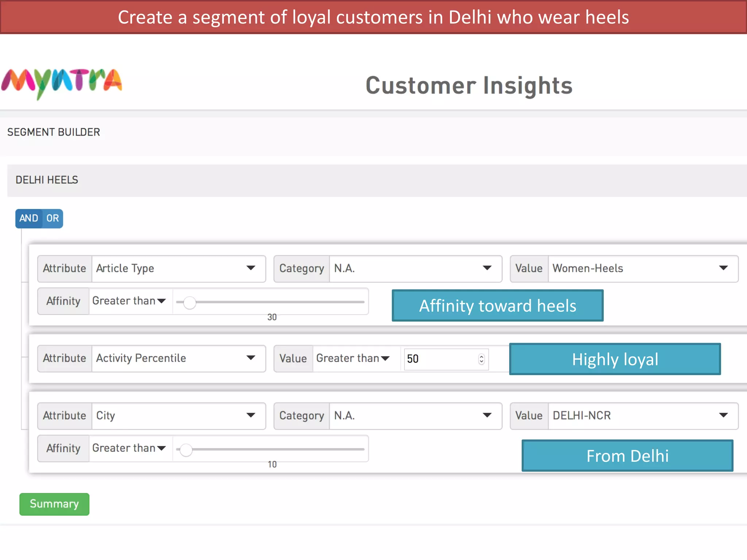Screen dimensions: 747x560
Task: Click the SEGMENT BUILDER heading
Action: [x=54, y=132]
